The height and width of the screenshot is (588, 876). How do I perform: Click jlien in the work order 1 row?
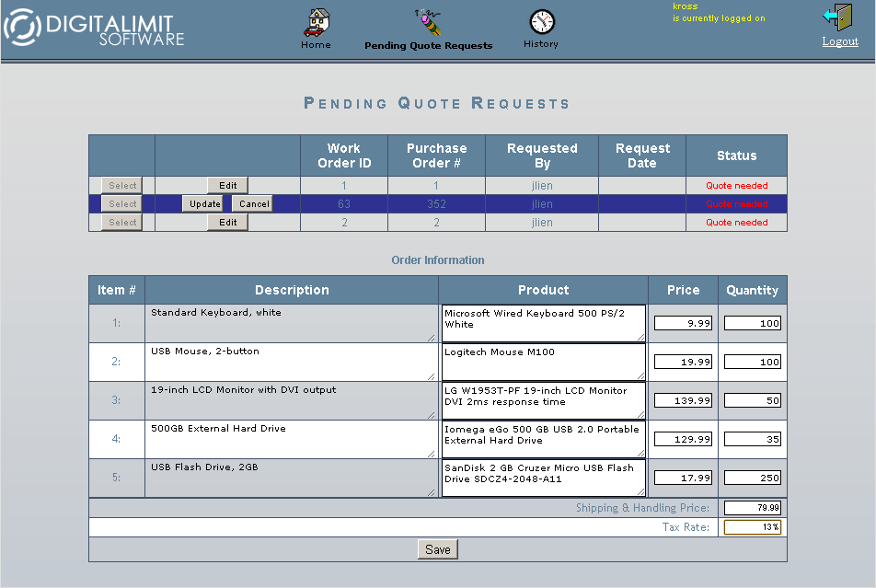click(542, 186)
